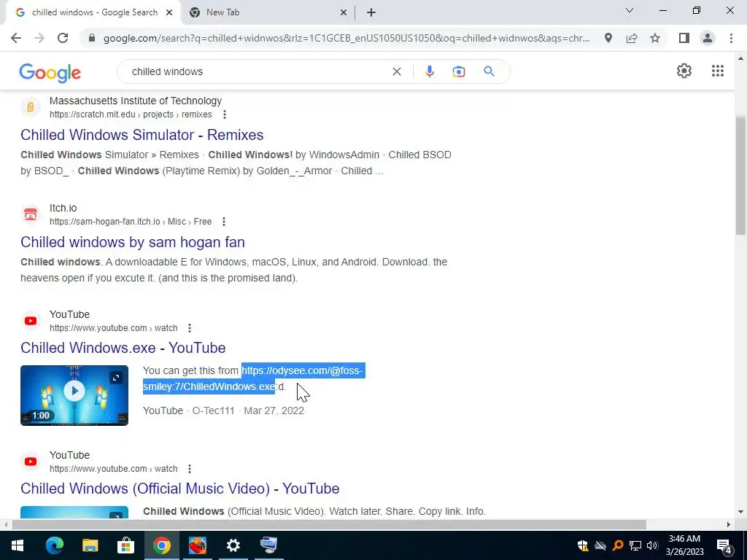Clear the search query with X

tap(396, 71)
